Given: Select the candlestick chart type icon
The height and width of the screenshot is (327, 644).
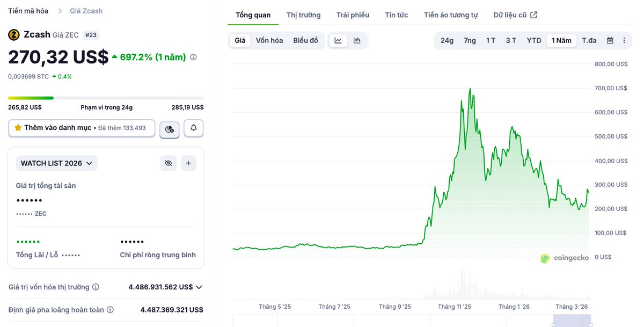Looking at the screenshot, I should 357,40.
